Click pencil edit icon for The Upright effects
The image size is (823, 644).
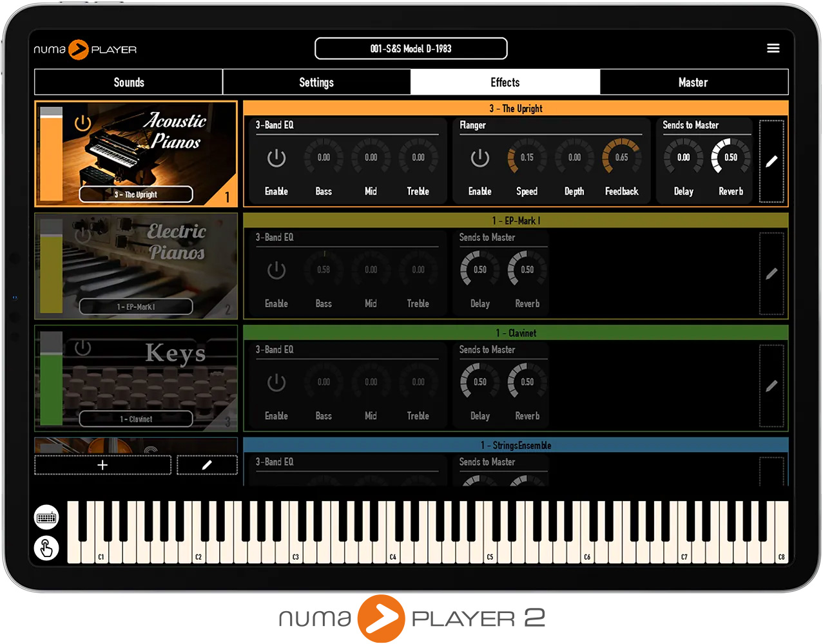click(771, 161)
